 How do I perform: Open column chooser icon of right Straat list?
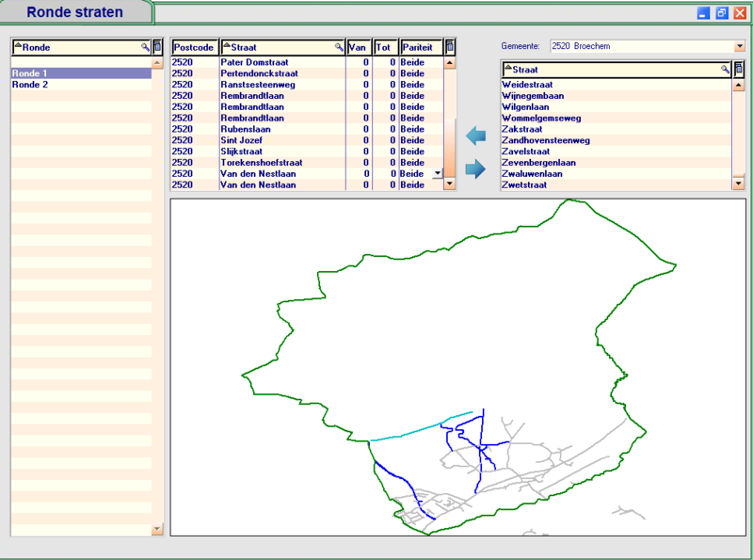tap(738, 69)
